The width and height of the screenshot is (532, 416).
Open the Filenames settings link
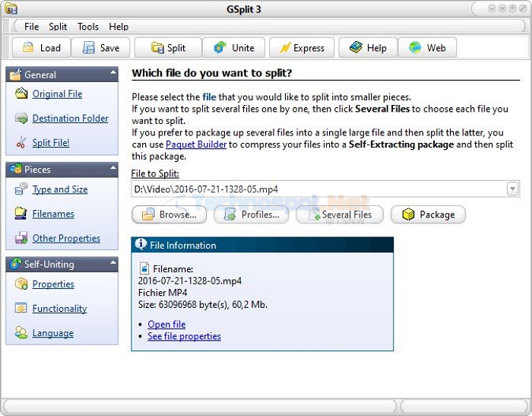pos(53,214)
